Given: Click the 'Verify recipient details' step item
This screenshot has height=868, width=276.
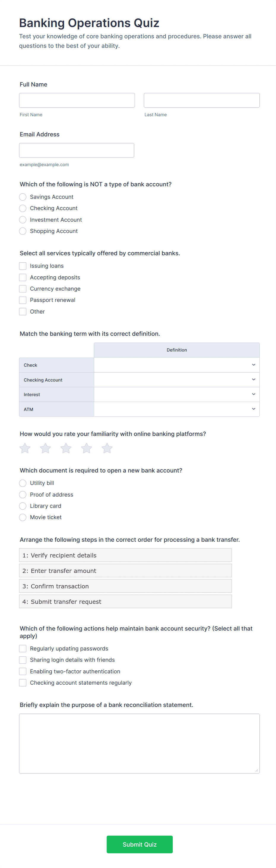Looking at the screenshot, I should 125,555.
